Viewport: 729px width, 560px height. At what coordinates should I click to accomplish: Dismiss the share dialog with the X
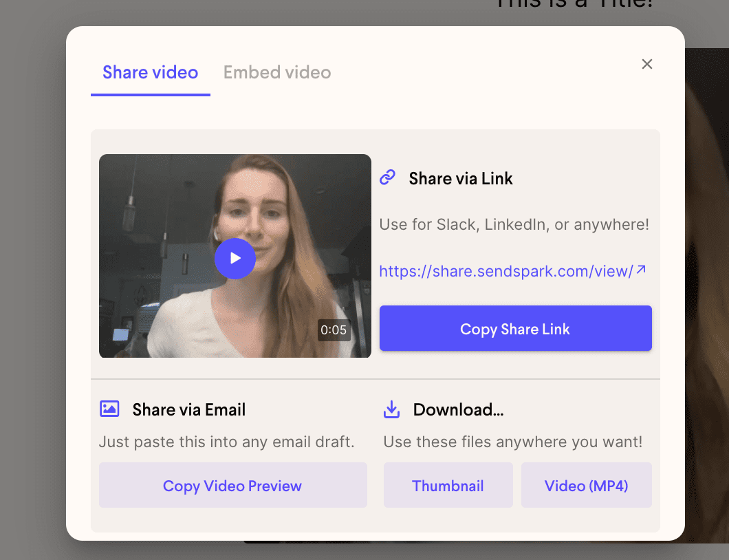tap(646, 63)
